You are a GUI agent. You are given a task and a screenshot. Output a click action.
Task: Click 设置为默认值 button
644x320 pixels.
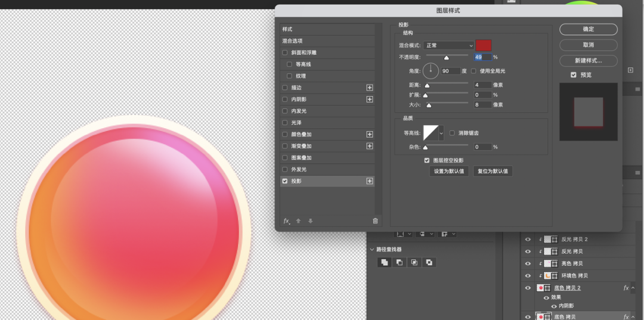point(449,171)
